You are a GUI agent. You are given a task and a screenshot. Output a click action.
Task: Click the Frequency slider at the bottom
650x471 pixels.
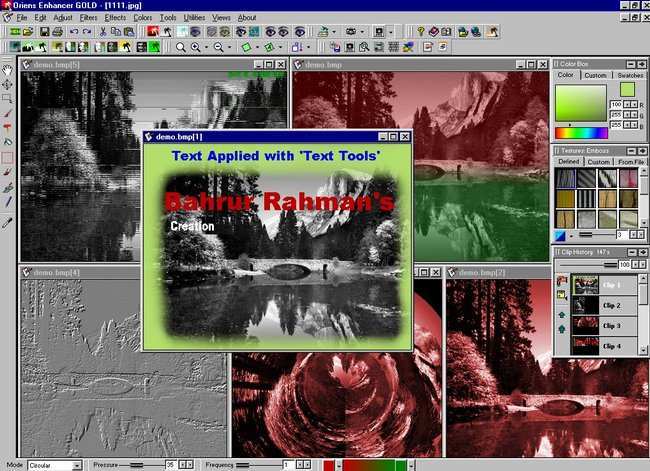(258, 465)
